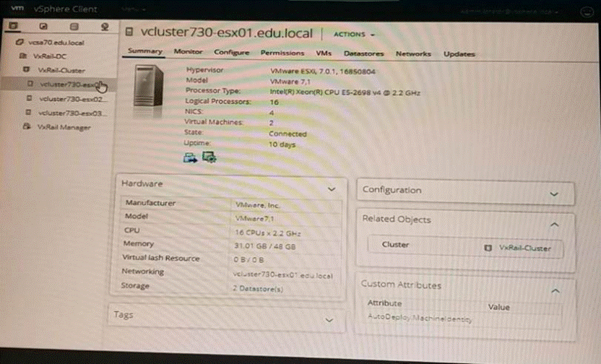Viewport: 601px width, 364px height.
Task: Click the vm logo in the header
Action: (x=20, y=10)
